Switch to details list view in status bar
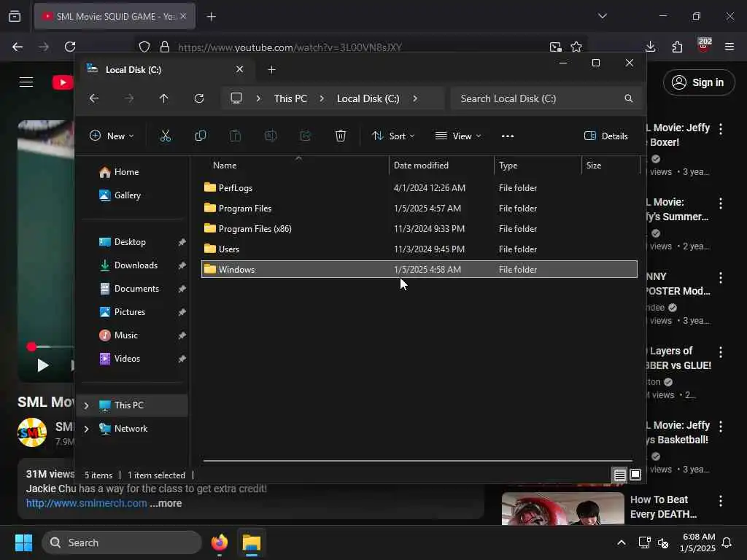Screen dimensions: 747x560 pos(619,475)
